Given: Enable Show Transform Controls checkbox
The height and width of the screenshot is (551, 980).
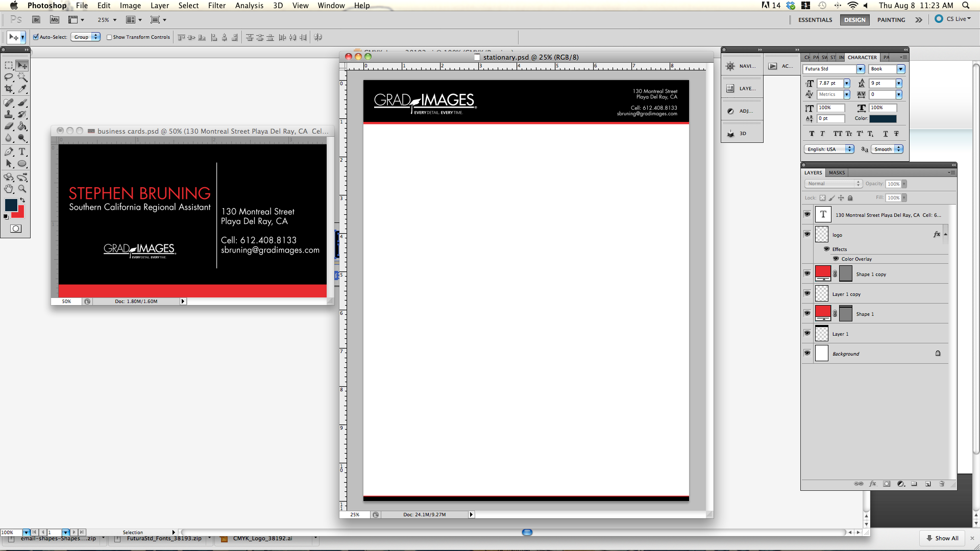Looking at the screenshot, I should click(109, 37).
